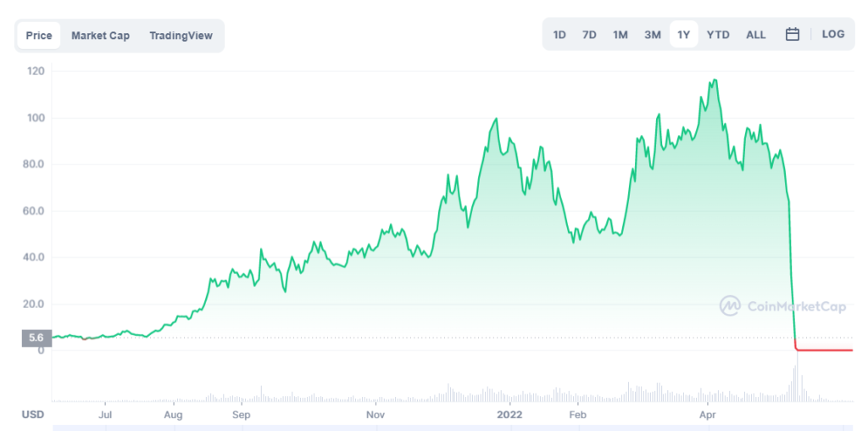Click the Sep x-axis label

coord(242,414)
